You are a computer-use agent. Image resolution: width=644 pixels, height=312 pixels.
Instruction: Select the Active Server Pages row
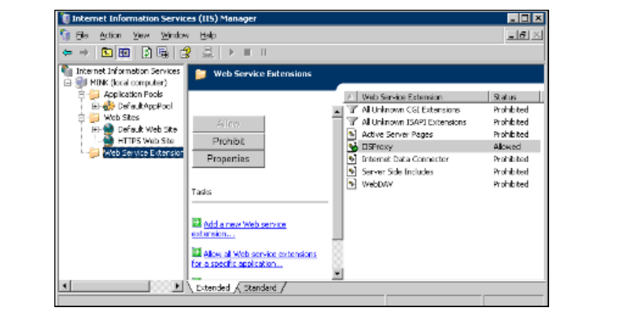[x=443, y=135]
